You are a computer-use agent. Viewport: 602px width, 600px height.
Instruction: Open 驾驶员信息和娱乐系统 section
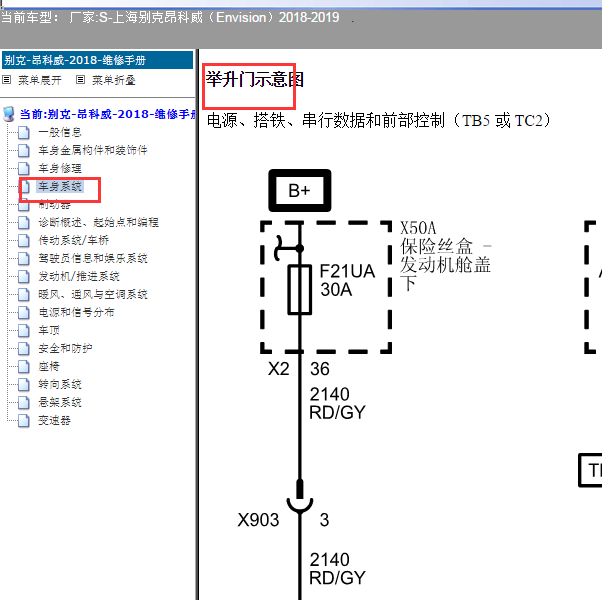pos(93,258)
